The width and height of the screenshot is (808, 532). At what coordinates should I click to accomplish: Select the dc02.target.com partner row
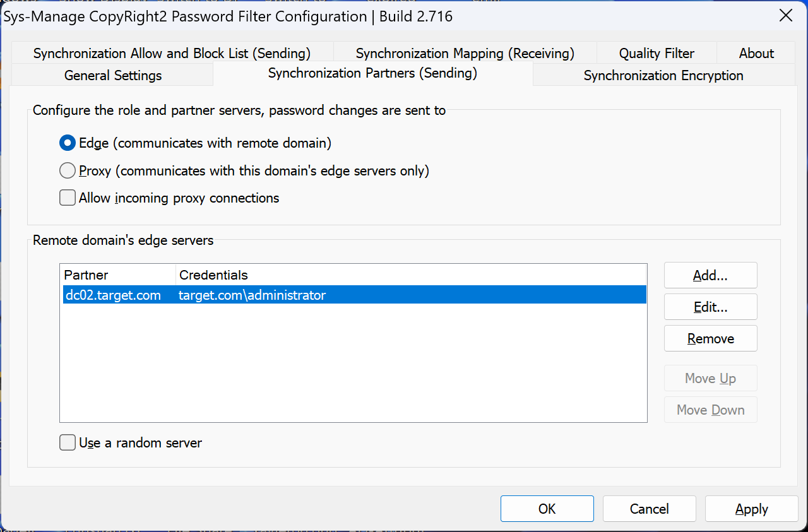pyautogui.click(x=114, y=295)
